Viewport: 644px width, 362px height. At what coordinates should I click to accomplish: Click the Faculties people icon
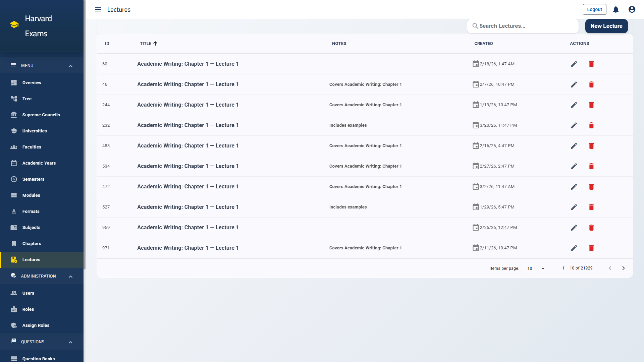(x=14, y=147)
